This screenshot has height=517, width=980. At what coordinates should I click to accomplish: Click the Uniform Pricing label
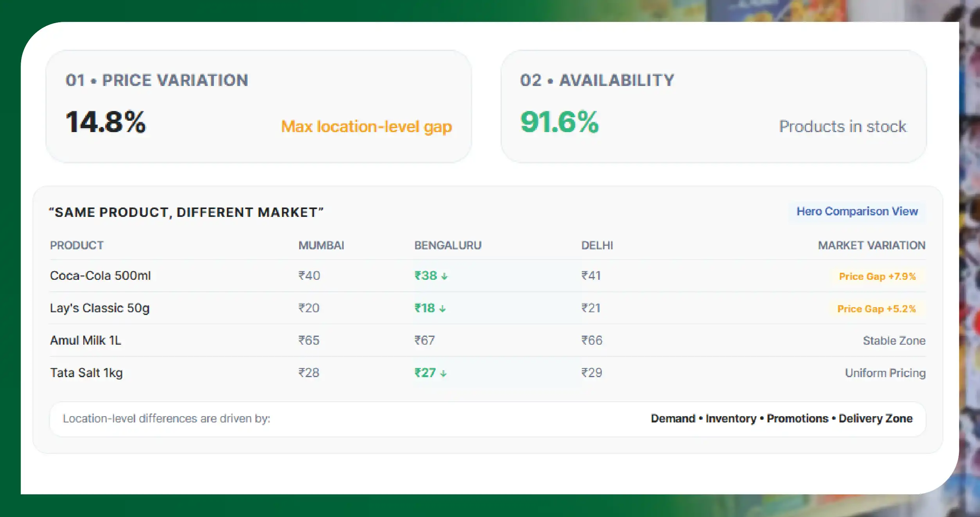[x=885, y=373]
